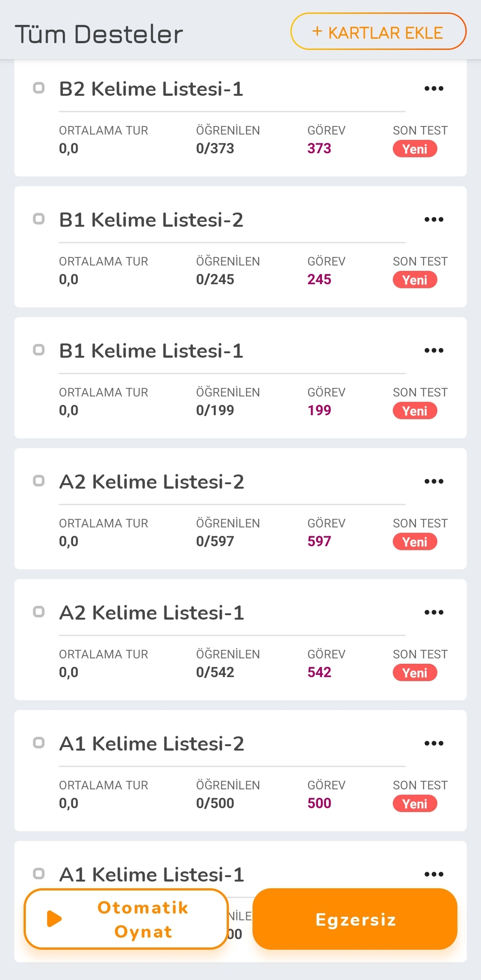Viewport: 481px width, 980px height.
Task: Tap the KARTLAR EKLE button
Action: pyautogui.click(x=378, y=32)
